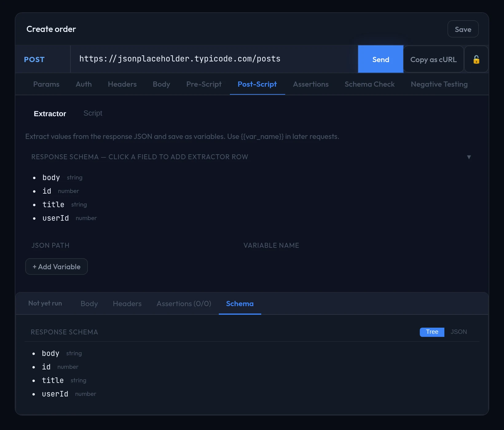This screenshot has height=430, width=504.
Task: Open the POST method selector
Action: coord(43,59)
